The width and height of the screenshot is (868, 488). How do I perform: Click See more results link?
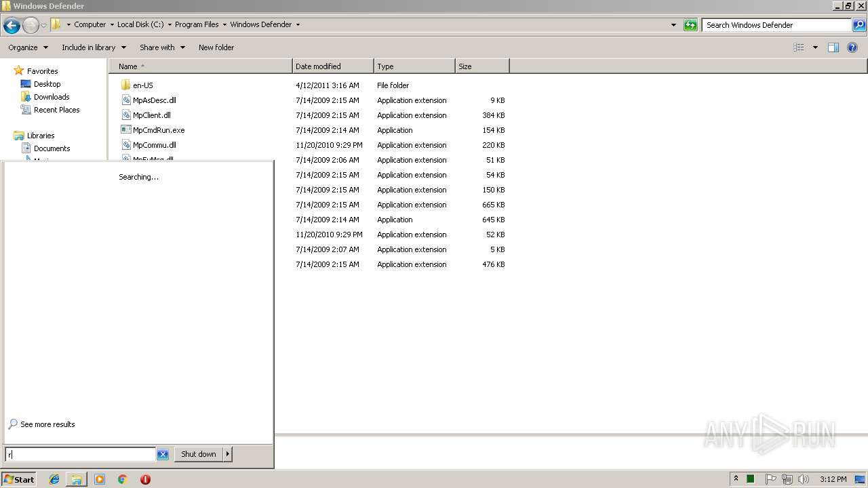point(47,424)
